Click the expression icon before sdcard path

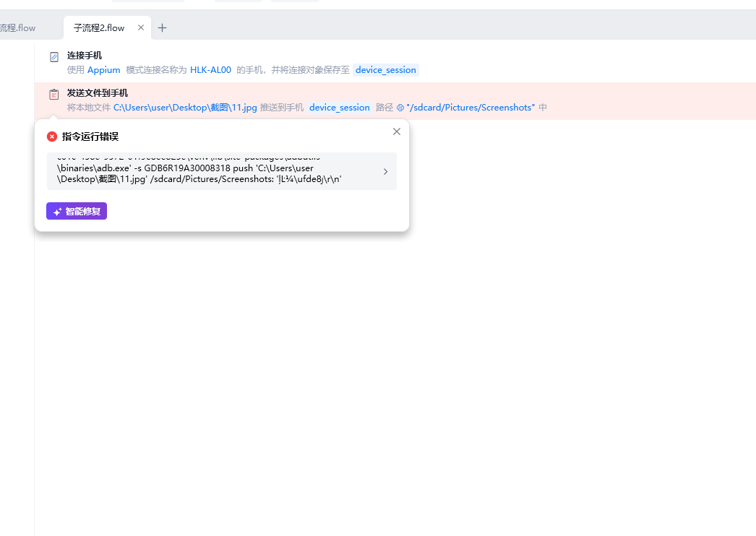click(x=400, y=108)
